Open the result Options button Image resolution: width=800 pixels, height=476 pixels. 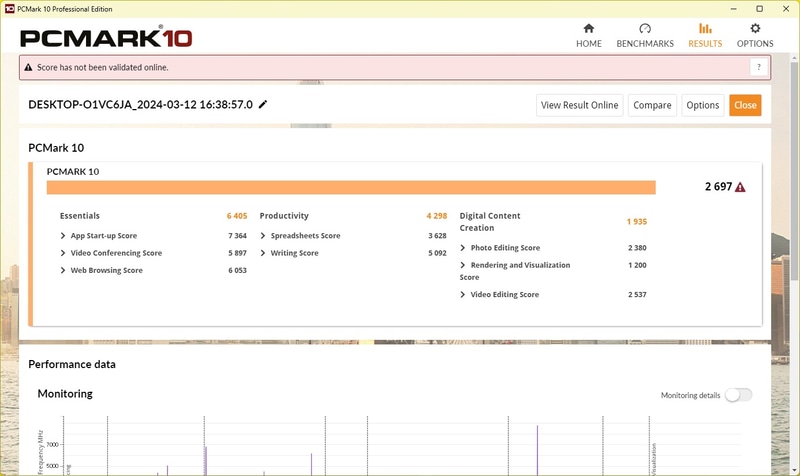tap(703, 105)
